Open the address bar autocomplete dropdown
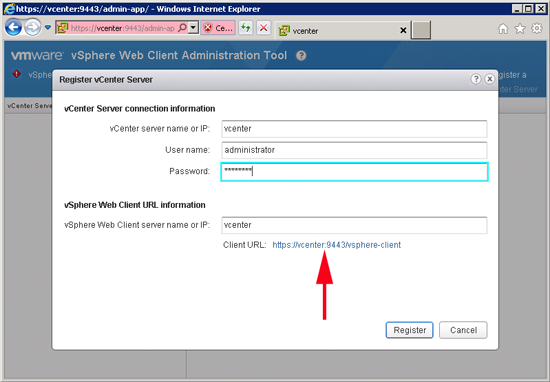The image size is (550, 382). click(193, 28)
